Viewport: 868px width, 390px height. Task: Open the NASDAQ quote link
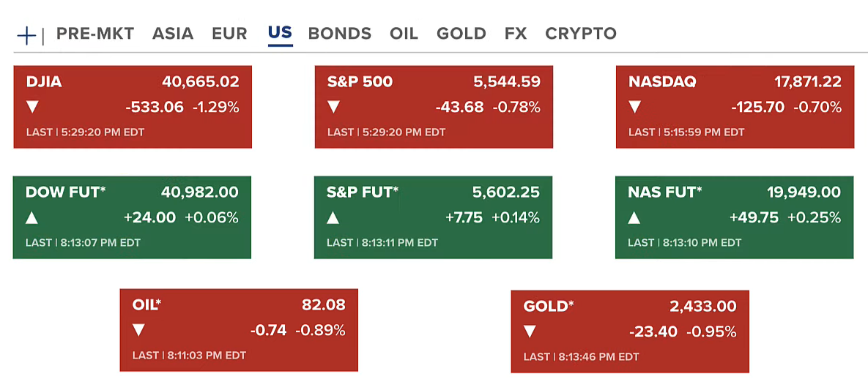(x=662, y=82)
